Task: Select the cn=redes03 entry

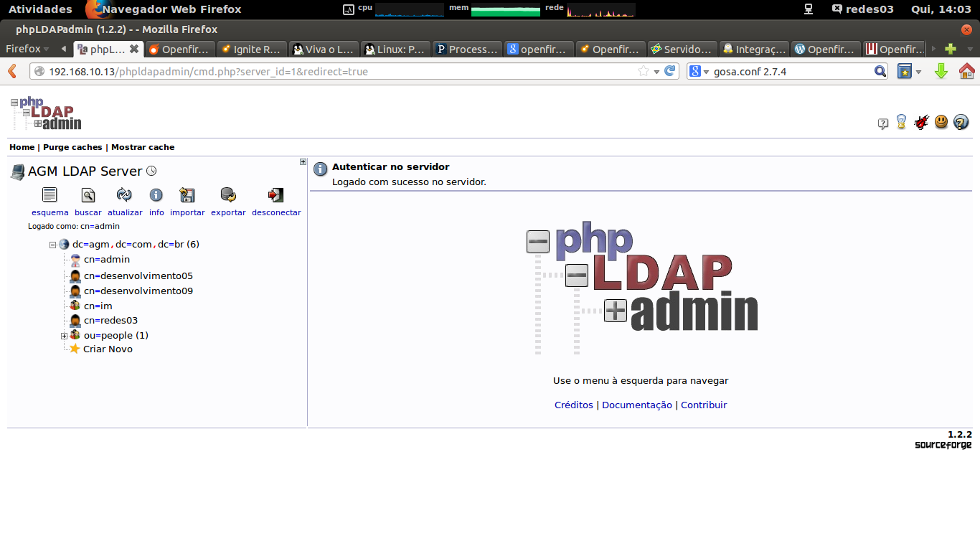Action: (110, 321)
